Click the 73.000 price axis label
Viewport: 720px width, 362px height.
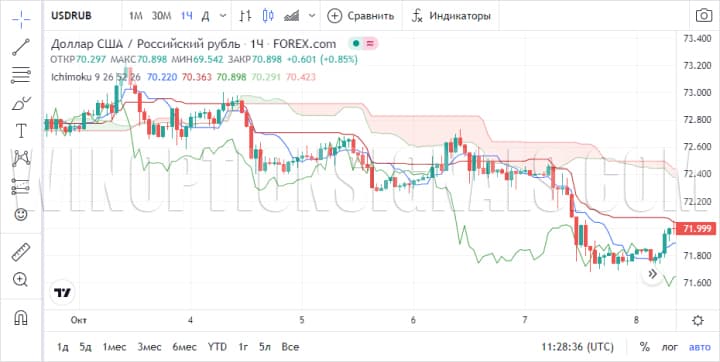[697, 93]
